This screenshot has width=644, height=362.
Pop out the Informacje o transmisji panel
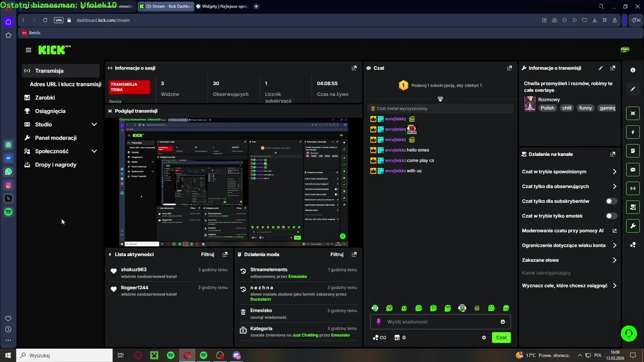click(612, 68)
